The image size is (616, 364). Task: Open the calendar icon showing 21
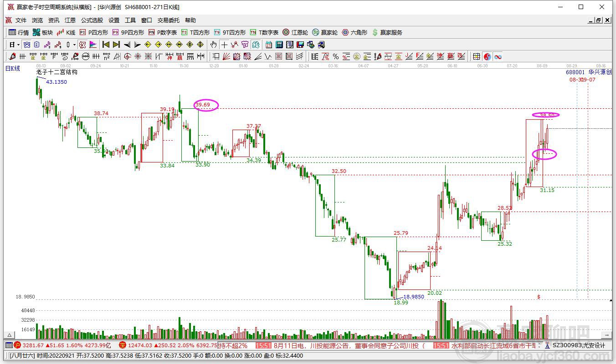[x=269, y=45]
